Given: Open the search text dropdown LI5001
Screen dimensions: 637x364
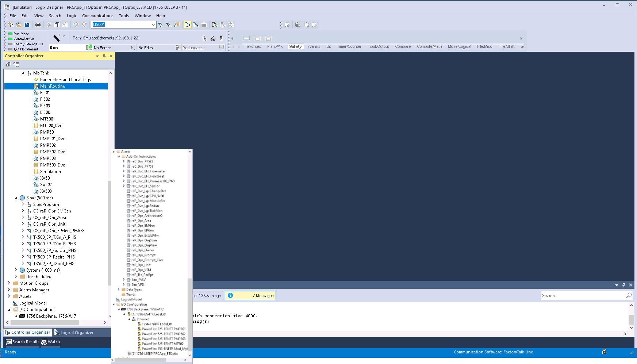Looking at the screenshot, I should click(153, 24).
